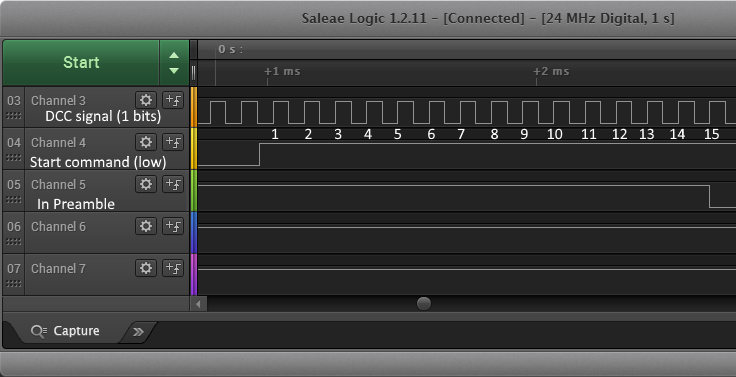Set trigger edge on Channel 3
This screenshot has width=736, height=377.
(173, 100)
